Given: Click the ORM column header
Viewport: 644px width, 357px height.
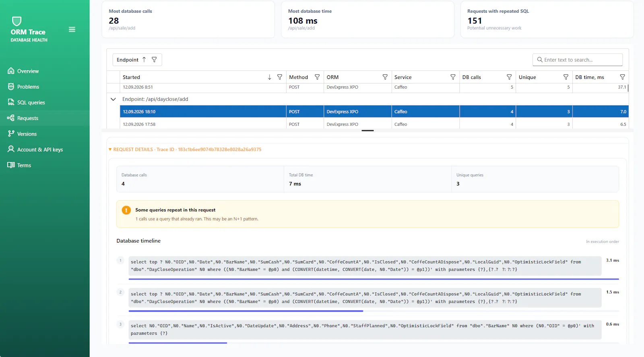Looking at the screenshot, I should pyautogui.click(x=357, y=77).
